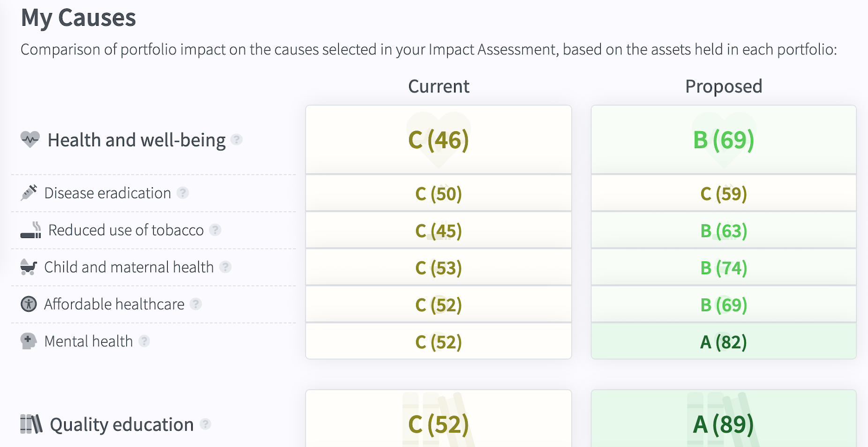Open help tooltip beside Disease eradication

pyautogui.click(x=183, y=193)
